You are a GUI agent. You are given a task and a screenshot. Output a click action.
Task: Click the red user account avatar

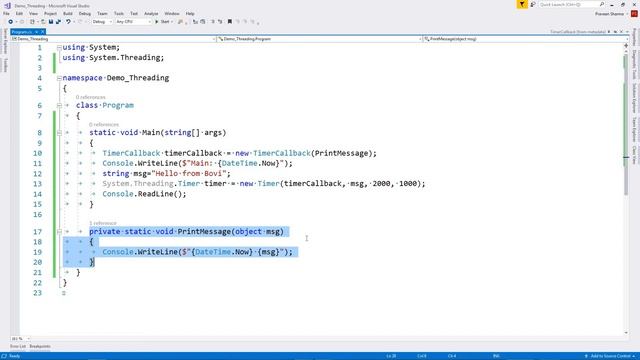click(x=634, y=14)
